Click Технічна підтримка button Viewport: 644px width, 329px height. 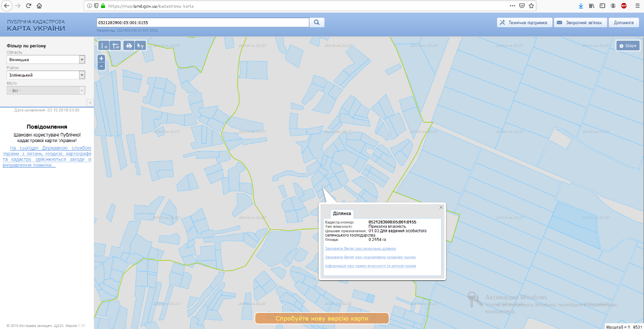[x=524, y=23]
